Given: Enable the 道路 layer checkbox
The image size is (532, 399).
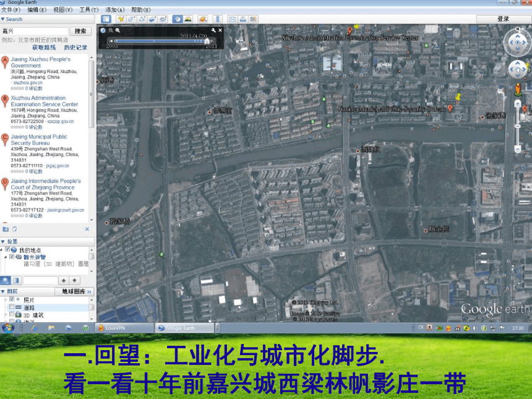Looking at the screenshot, I should click(x=12, y=307).
